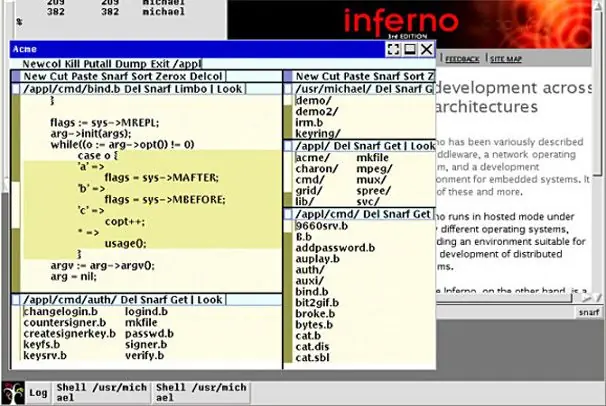Click keyfs.b in the auth listing
The image size is (606, 406).
[42, 344]
